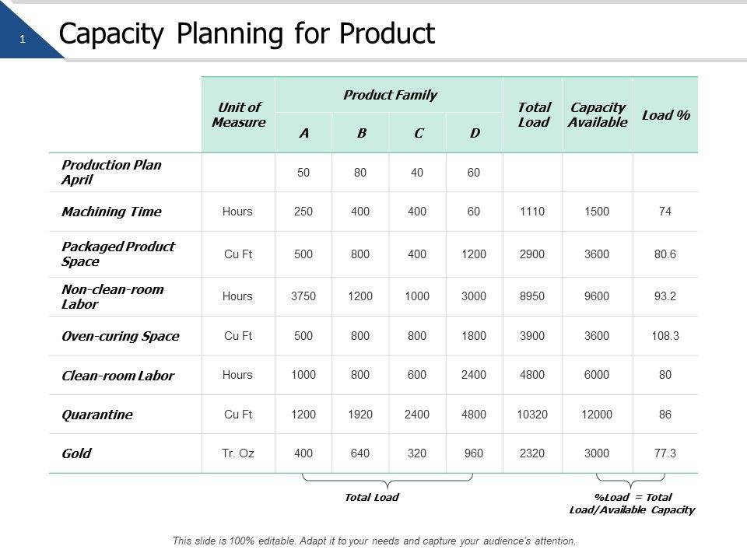Image resolution: width=747 pixels, height=560 pixels.
Task: Click the Oven-curing Space row label
Action: 120,336
